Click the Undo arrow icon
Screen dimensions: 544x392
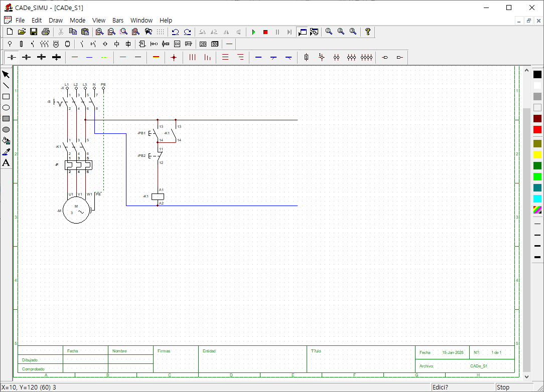click(x=176, y=32)
